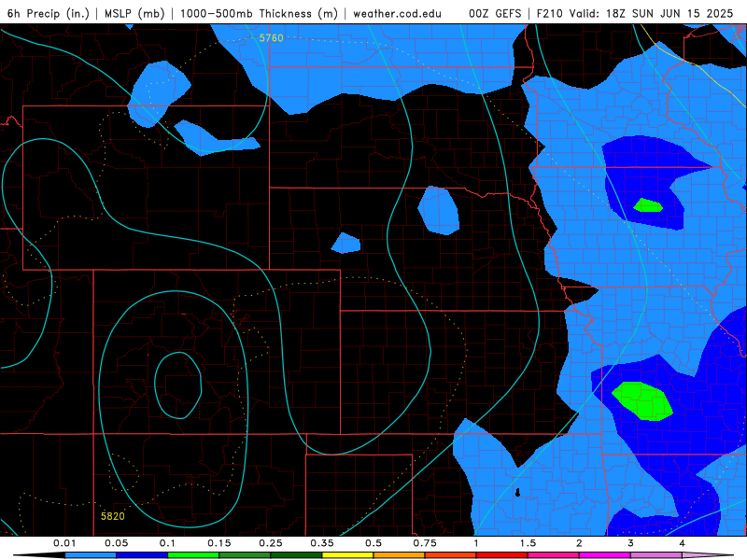
Task: Select the hot pink 1.5–2 legend swatch
Action: 554,555
